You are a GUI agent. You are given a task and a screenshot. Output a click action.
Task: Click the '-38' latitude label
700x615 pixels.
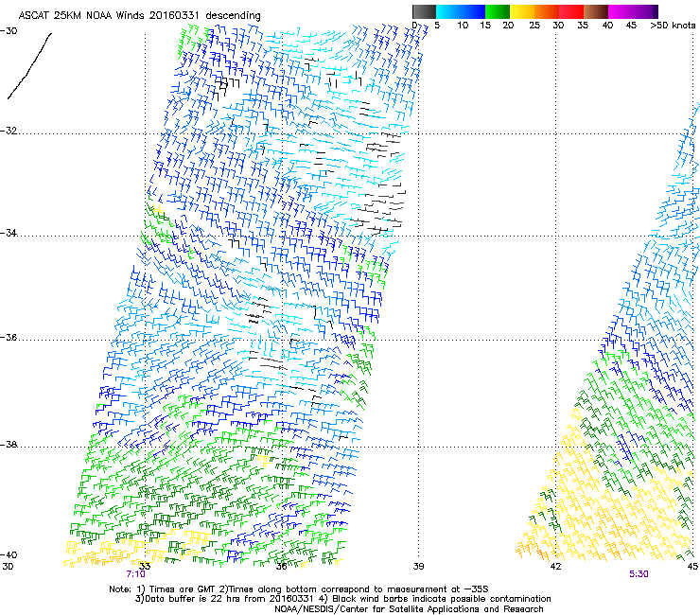coord(9,445)
